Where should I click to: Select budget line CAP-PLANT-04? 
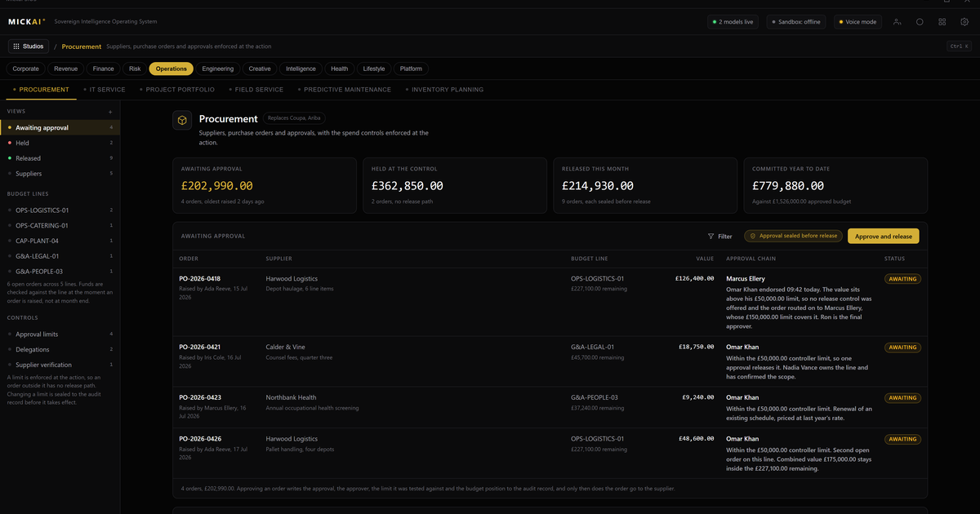tap(60, 241)
